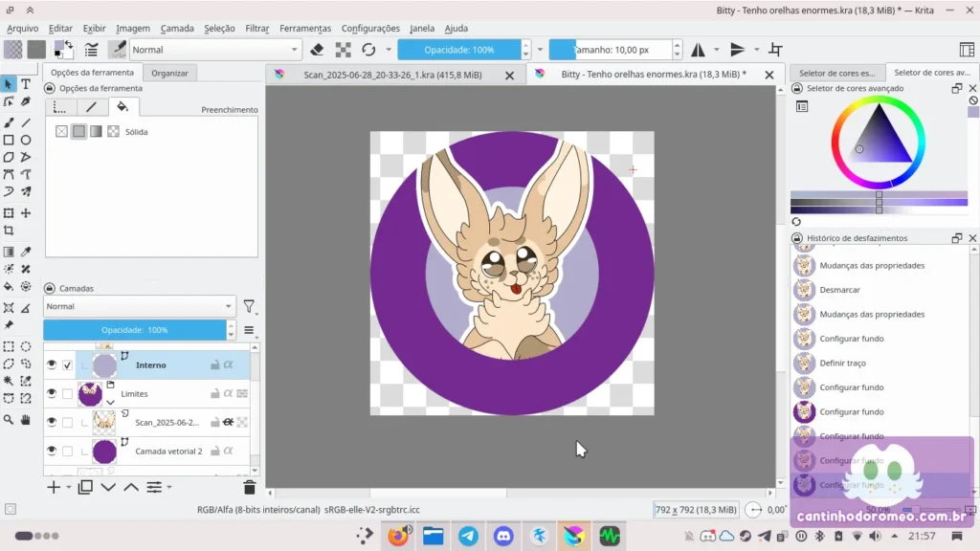Open the Configurações menu
The height and width of the screenshot is (551, 980).
coord(370,28)
